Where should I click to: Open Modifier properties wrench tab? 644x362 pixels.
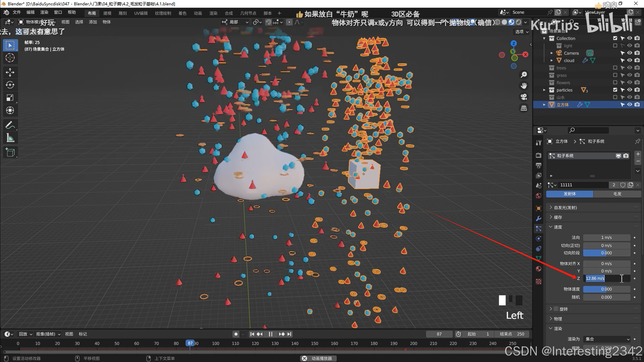[539, 218]
